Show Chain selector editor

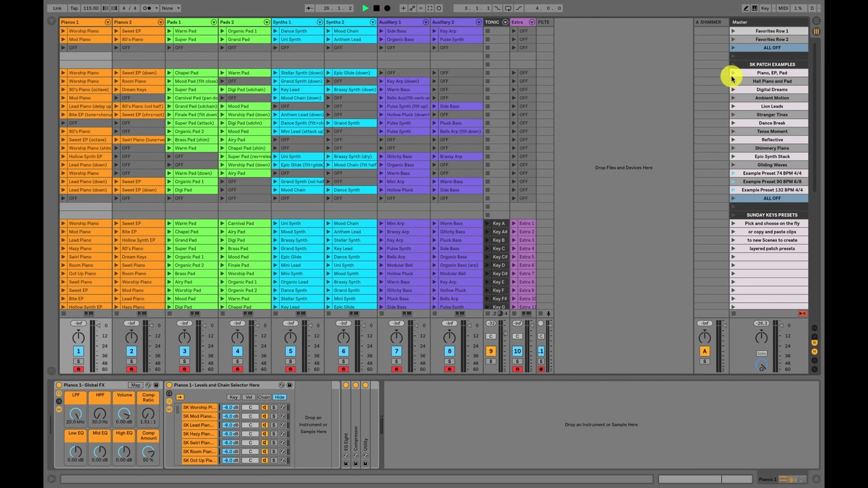pos(264,397)
